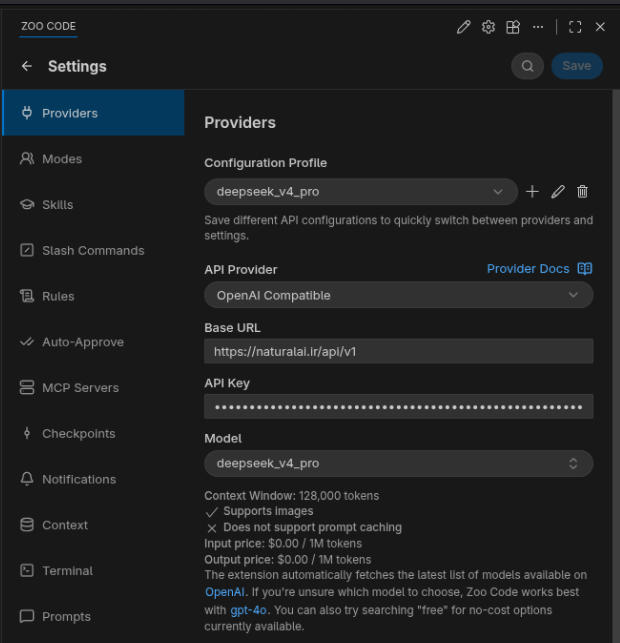Open the gpt-4o link in description
Image resolution: width=620 pixels, height=643 pixels.
[248, 610]
